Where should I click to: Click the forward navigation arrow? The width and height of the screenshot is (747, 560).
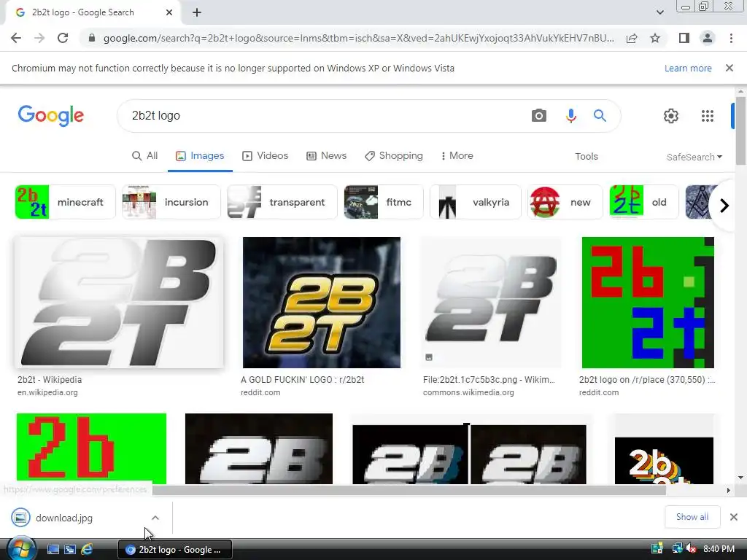coord(39,38)
